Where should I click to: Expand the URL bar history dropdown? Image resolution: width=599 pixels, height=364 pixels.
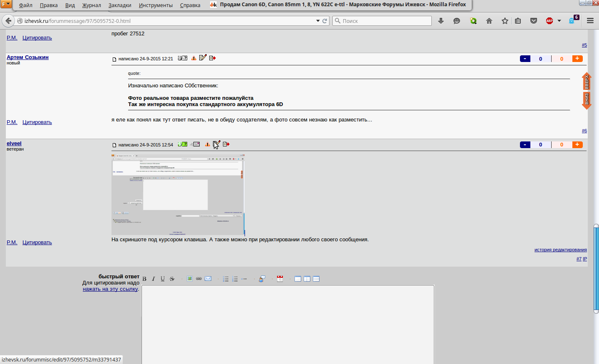[x=318, y=21]
